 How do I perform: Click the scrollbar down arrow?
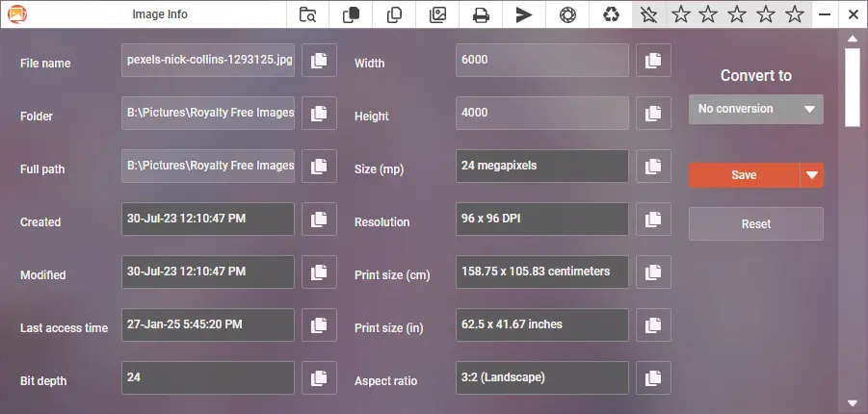coord(852,402)
